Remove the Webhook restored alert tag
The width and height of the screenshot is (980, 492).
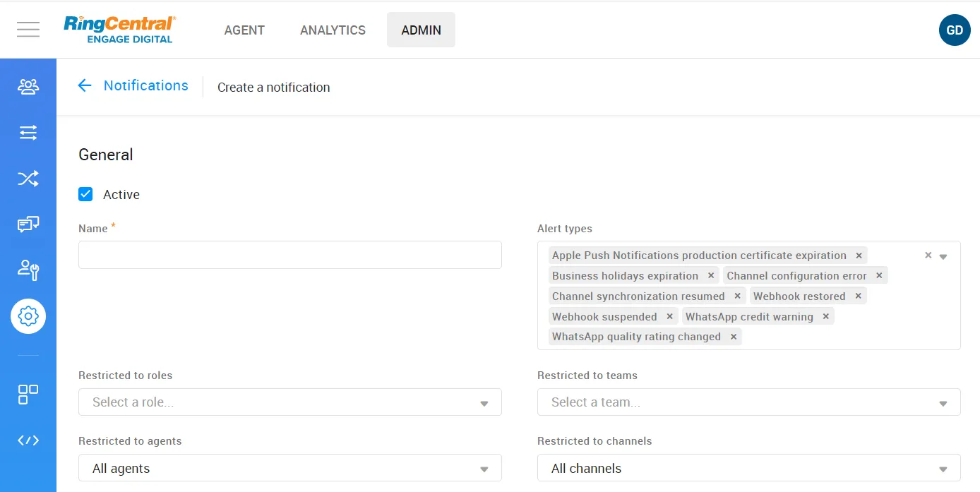click(x=859, y=296)
